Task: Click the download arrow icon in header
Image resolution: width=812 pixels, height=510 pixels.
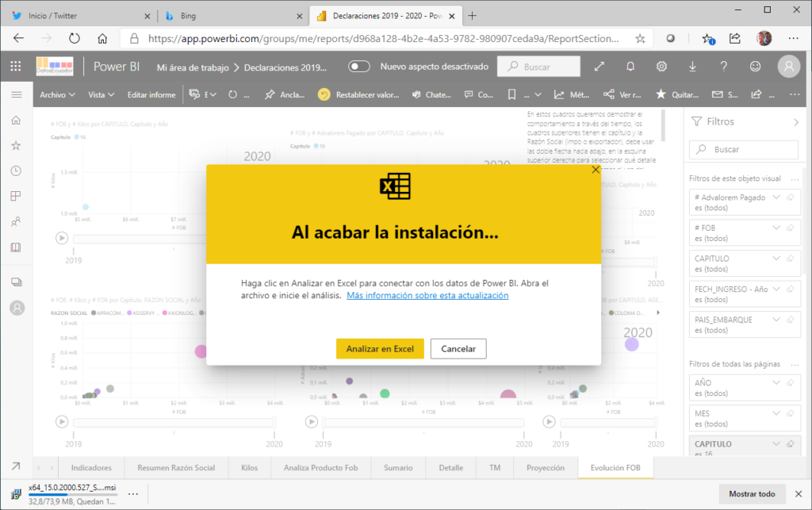Action: click(x=692, y=67)
